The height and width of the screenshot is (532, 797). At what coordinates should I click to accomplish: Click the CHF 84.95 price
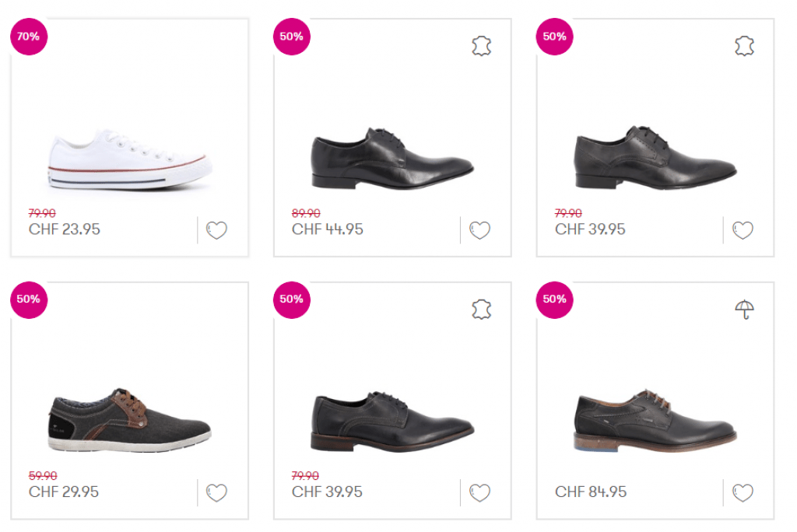point(591,492)
